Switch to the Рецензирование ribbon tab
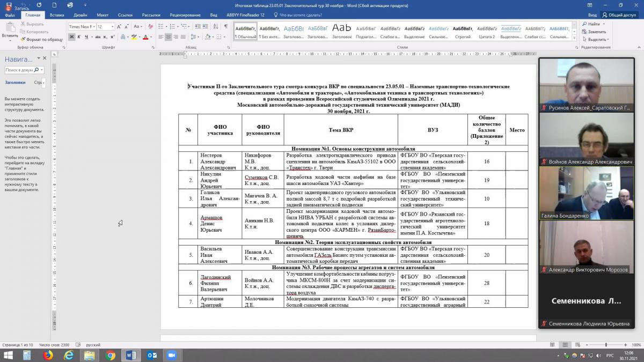The height and width of the screenshot is (362, 644). click(x=185, y=15)
